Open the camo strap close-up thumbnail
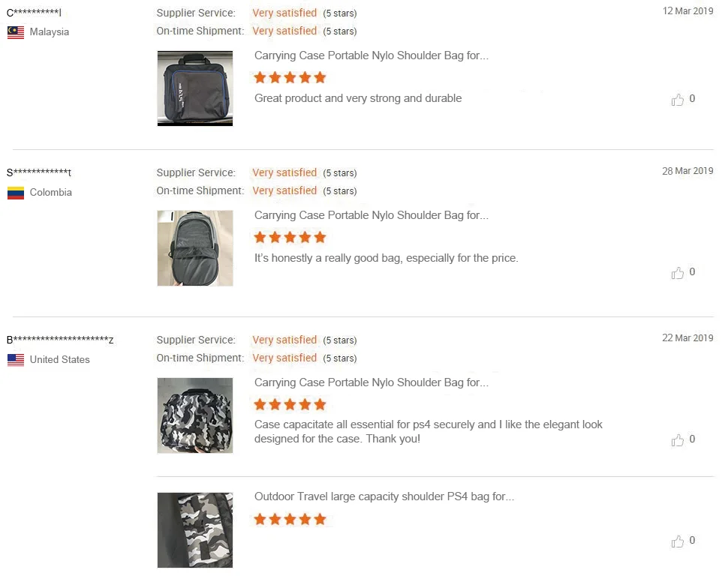 click(195, 530)
